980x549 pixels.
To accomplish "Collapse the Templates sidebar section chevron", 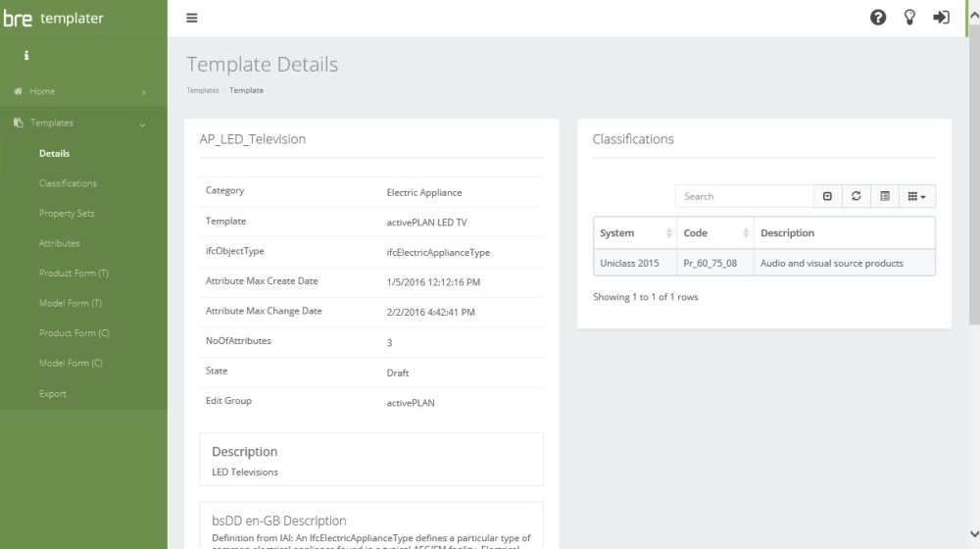I will 143,124.
